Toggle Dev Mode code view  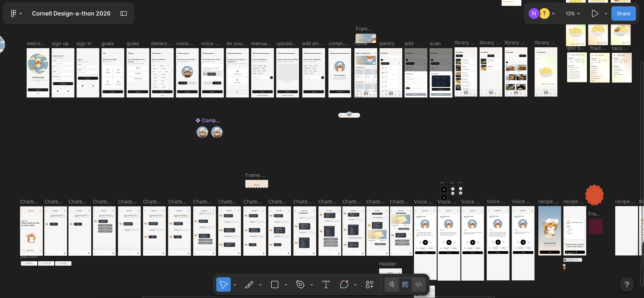tap(419, 284)
